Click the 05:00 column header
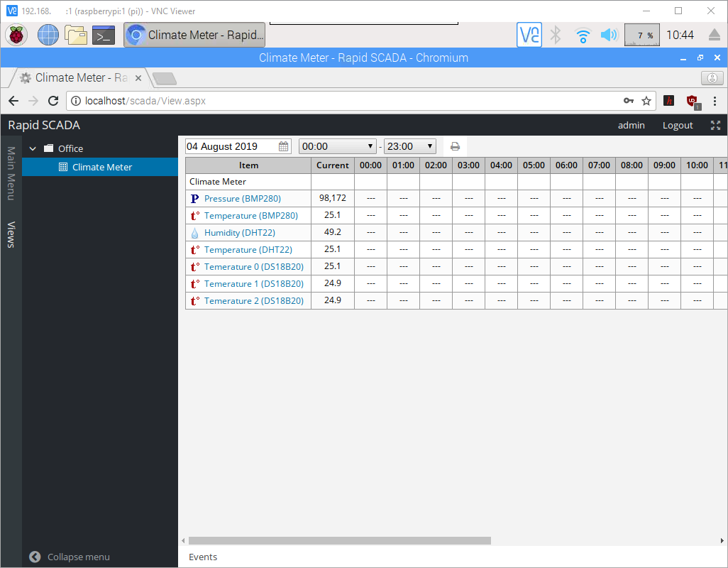 [534, 165]
